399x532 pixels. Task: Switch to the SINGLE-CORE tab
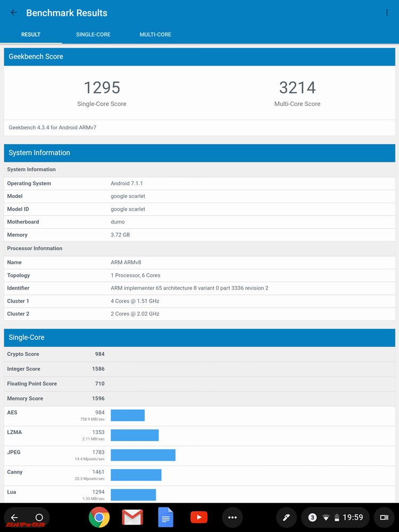[93, 34]
